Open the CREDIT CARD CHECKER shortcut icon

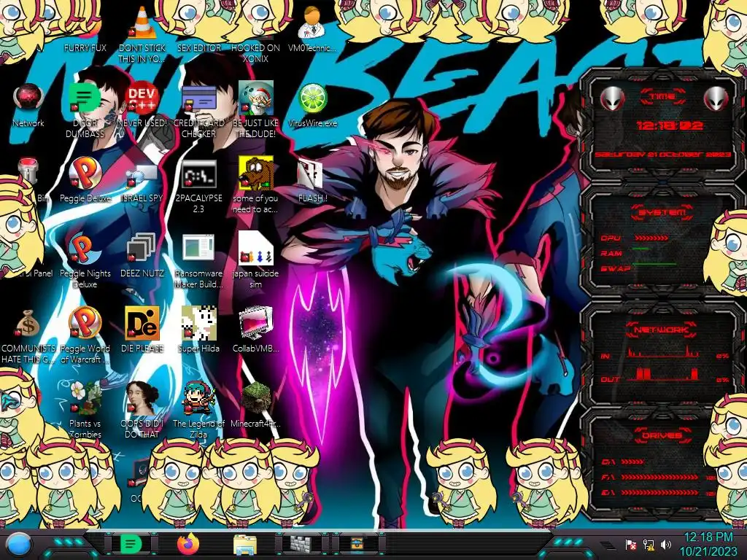(x=198, y=98)
